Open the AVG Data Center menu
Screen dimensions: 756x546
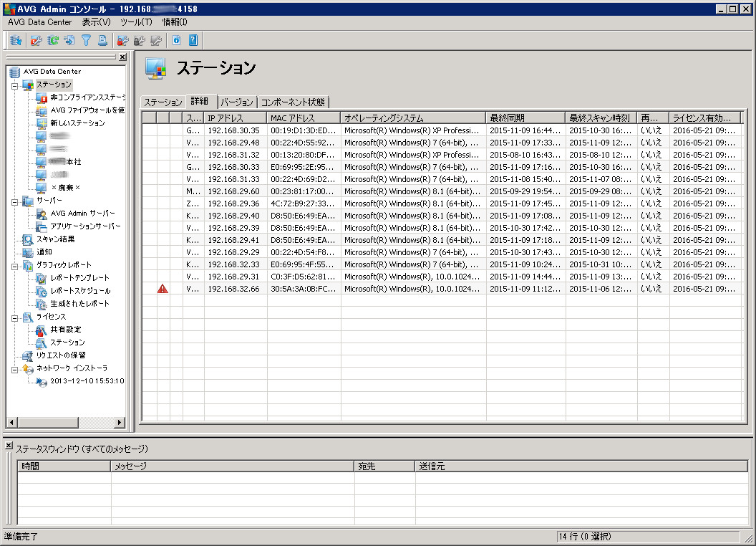click(39, 22)
